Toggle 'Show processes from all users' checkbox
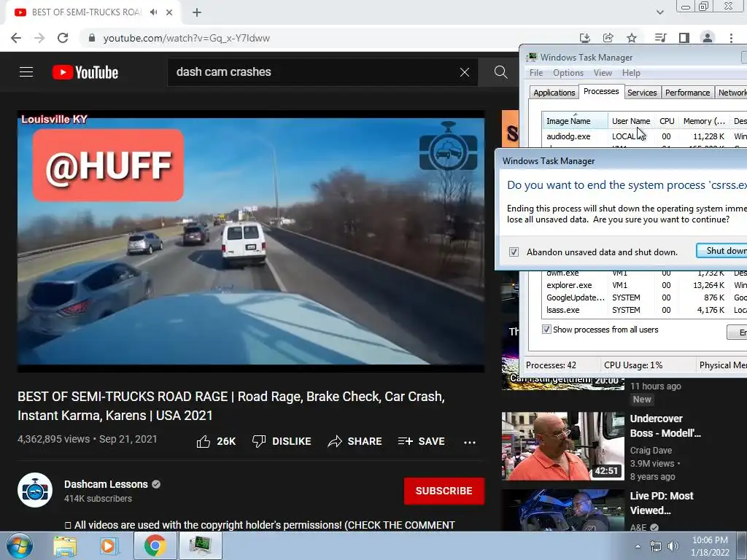This screenshot has width=747, height=560. [546, 330]
